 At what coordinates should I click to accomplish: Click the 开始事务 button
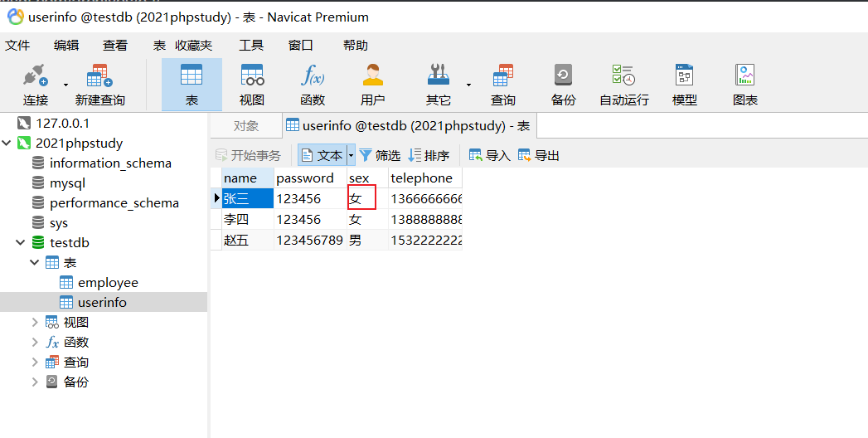pos(248,156)
